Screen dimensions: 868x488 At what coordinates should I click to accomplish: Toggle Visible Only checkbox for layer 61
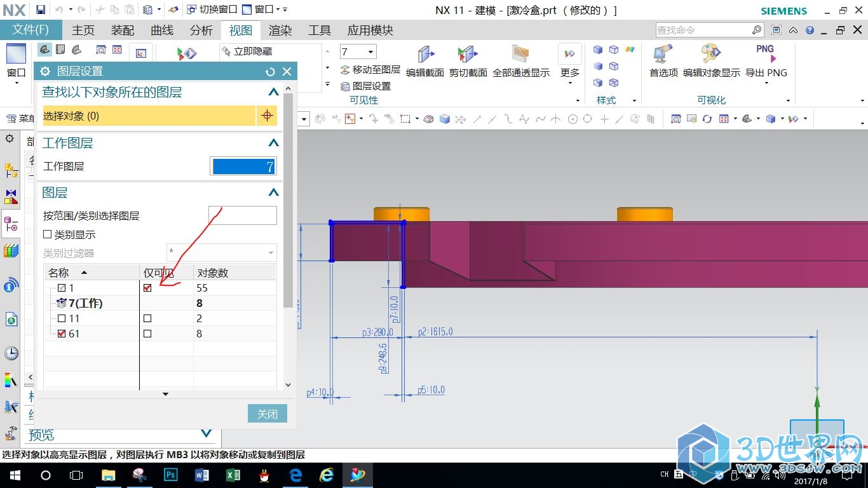tap(147, 334)
